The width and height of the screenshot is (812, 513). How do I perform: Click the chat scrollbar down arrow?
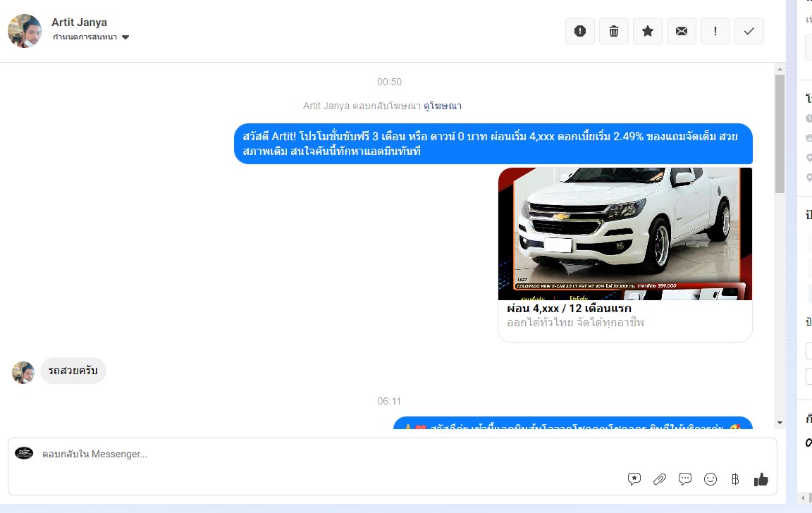point(780,422)
